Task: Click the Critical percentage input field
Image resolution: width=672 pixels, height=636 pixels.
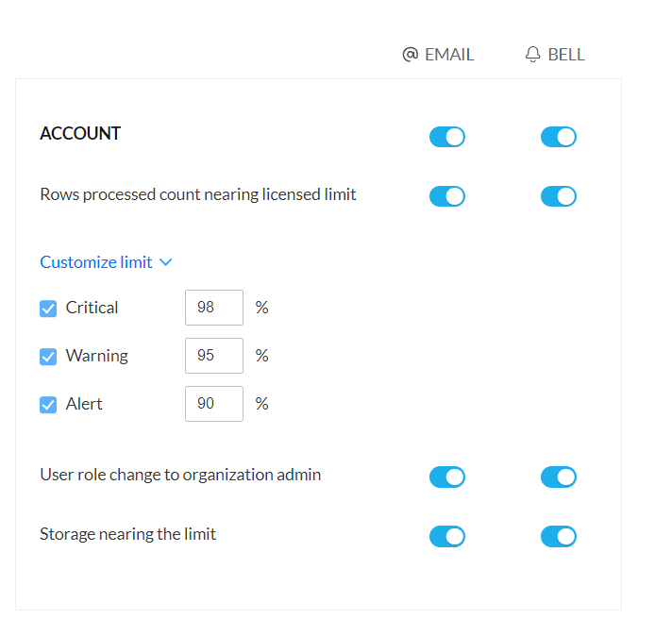Action: (214, 308)
